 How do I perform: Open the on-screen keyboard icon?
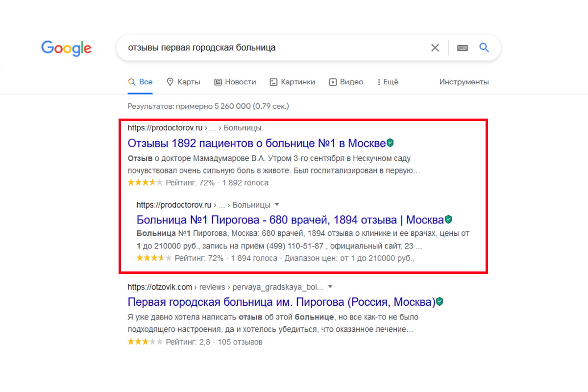(x=462, y=48)
